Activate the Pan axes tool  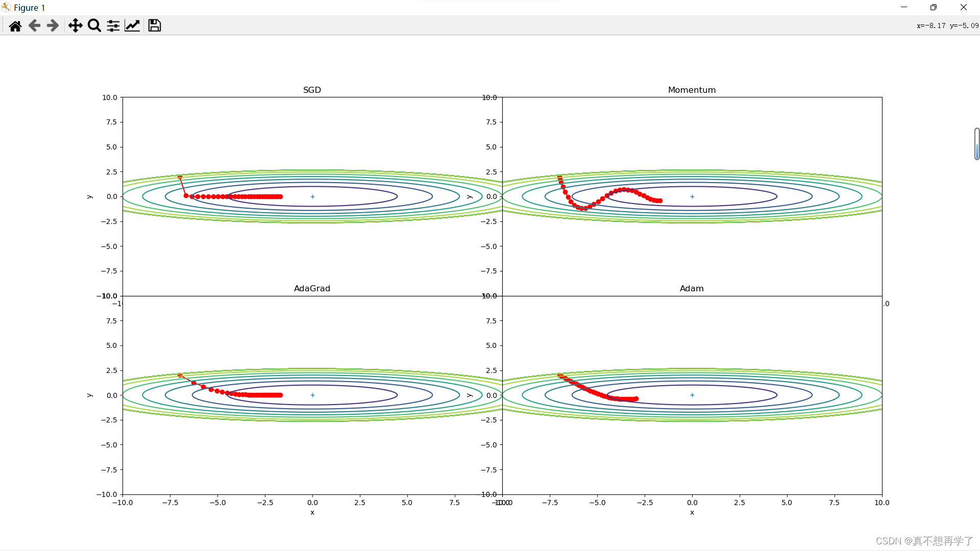pyautogui.click(x=76, y=26)
